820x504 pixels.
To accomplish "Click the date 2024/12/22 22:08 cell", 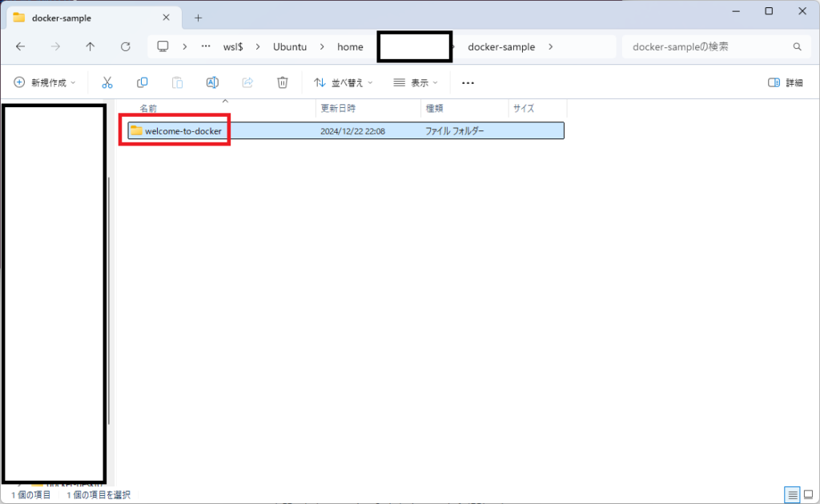I will (x=352, y=131).
